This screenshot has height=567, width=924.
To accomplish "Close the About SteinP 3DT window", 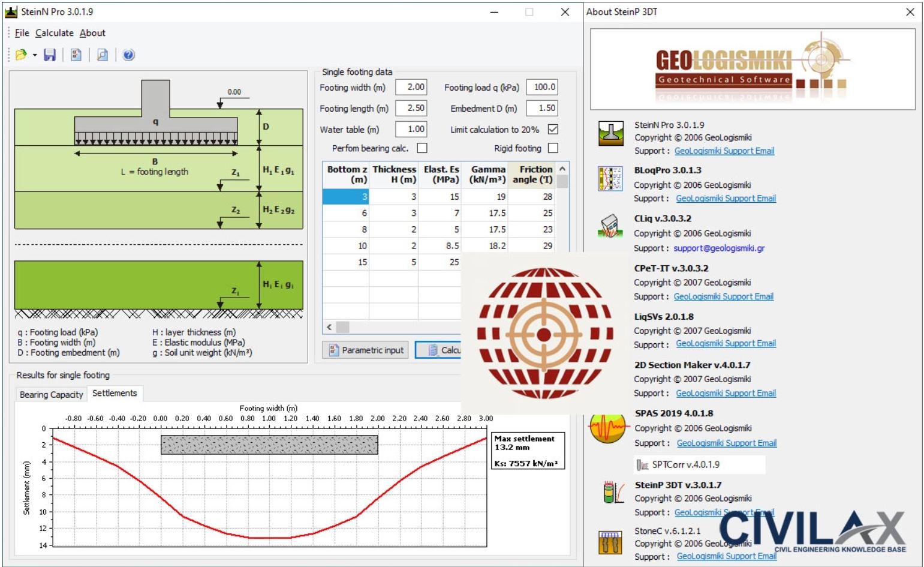I will pyautogui.click(x=910, y=12).
